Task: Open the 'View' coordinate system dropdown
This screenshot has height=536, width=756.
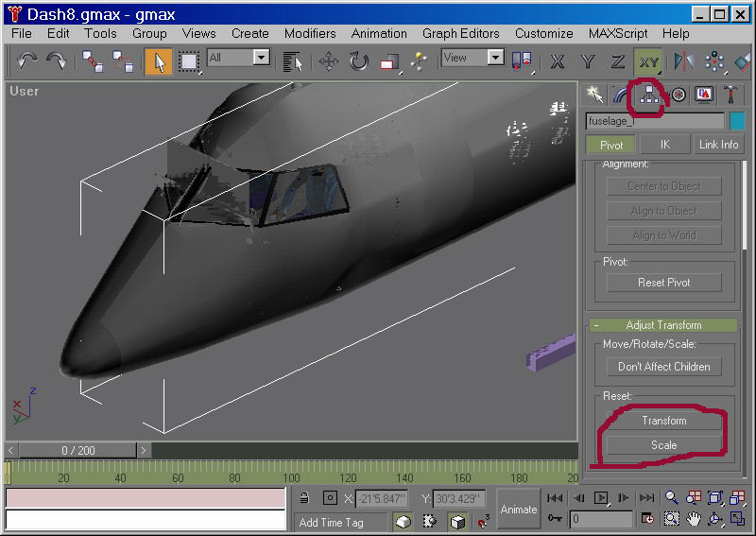Action: (495, 58)
